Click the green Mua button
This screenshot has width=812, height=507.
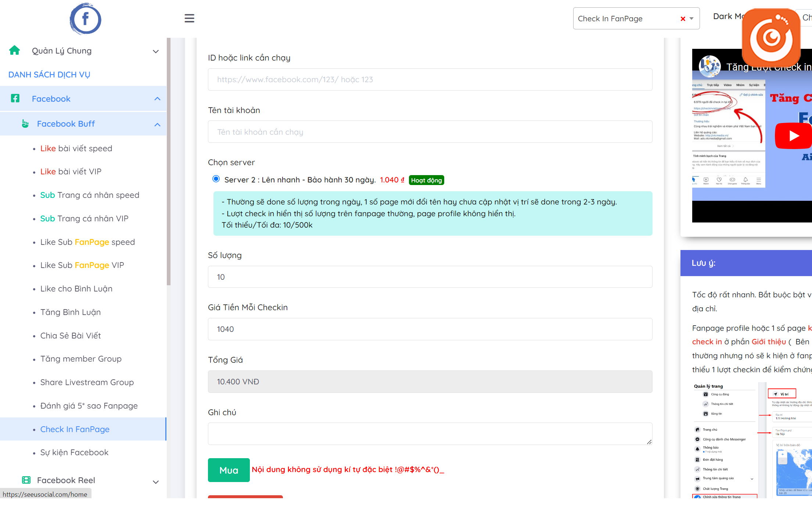pyautogui.click(x=229, y=470)
